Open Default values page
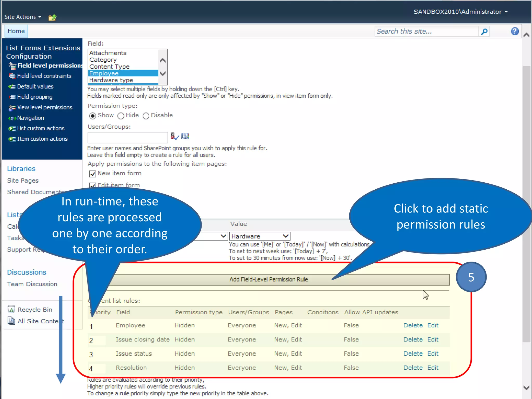 click(x=35, y=87)
